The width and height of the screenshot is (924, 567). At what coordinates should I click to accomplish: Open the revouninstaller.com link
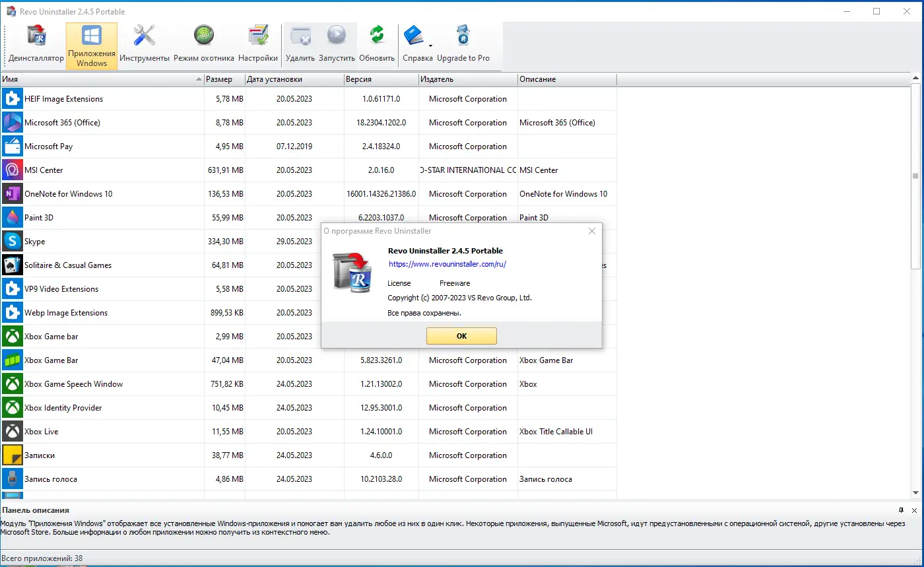coord(447,264)
